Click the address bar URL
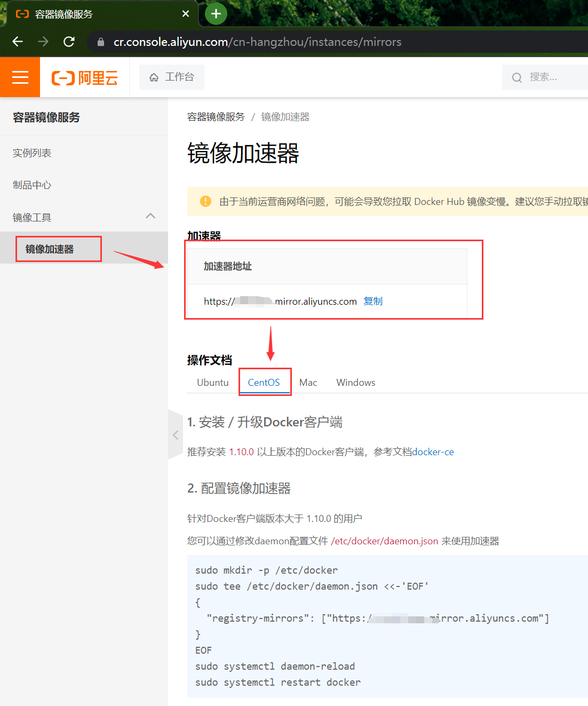Screen dimensions: 588x706 point(257,42)
